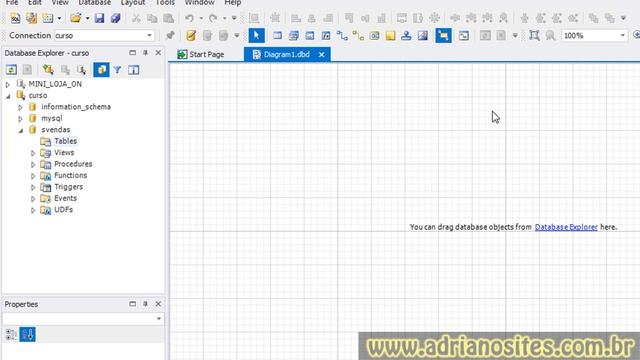This screenshot has width=640, height=360.
Task: Select the Events folder in tree
Action: tap(65, 198)
